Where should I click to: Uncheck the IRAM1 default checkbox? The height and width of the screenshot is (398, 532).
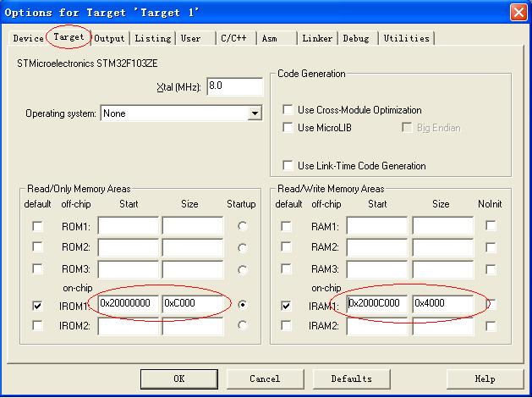[286, 306]
